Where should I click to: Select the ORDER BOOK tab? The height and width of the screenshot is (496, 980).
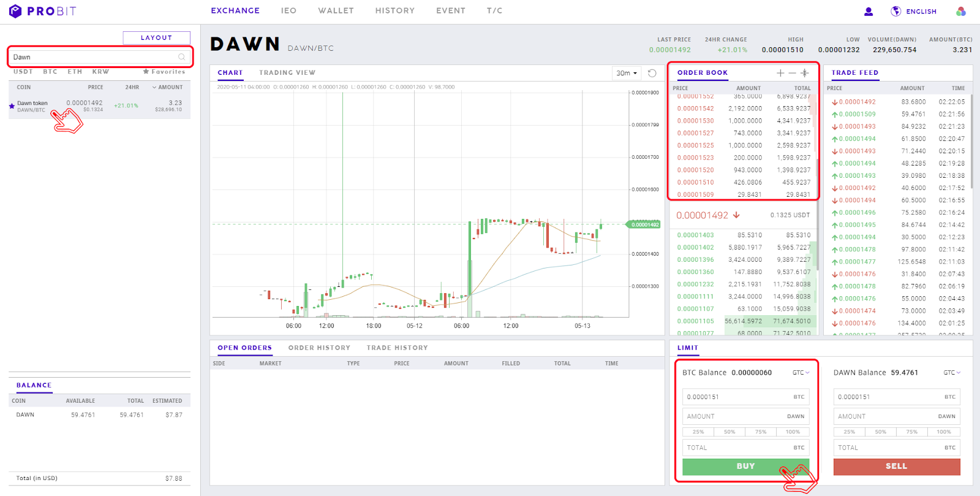[703, 72]
